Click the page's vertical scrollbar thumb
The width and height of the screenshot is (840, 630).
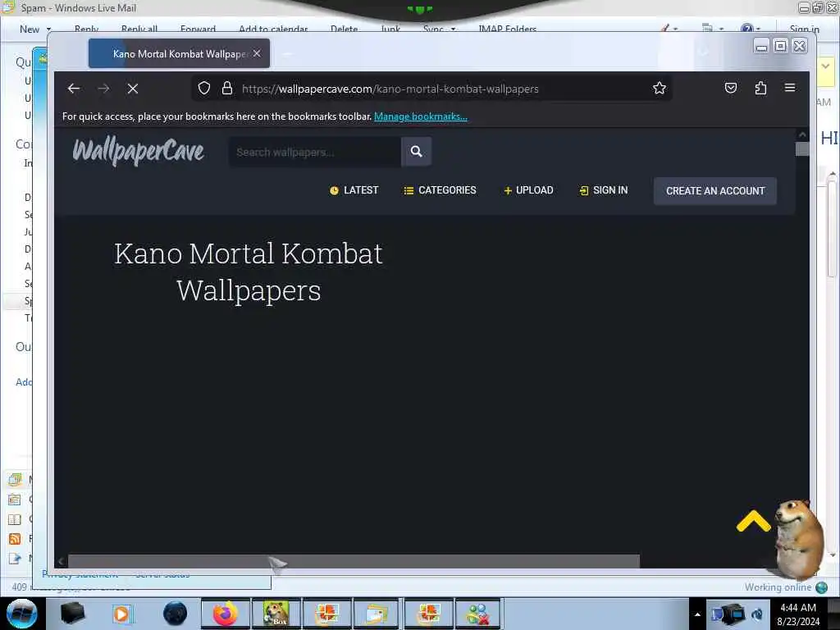802,149
